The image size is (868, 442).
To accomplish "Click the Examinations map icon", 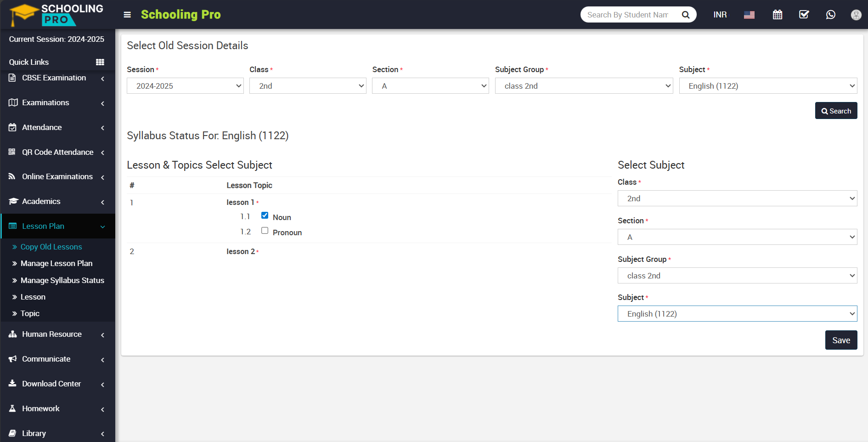I will click(x=13, y=102).
